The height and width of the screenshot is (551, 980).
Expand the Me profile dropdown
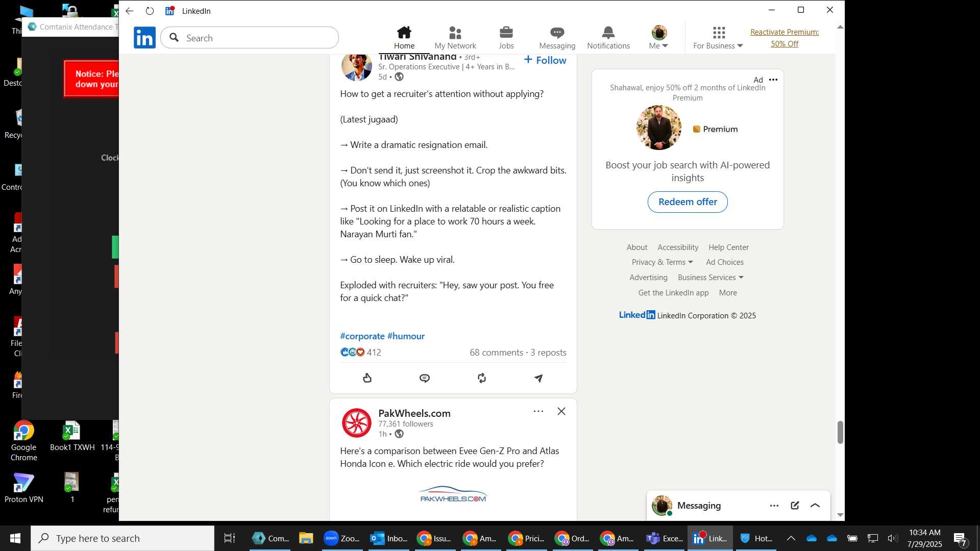pos(659,38)
